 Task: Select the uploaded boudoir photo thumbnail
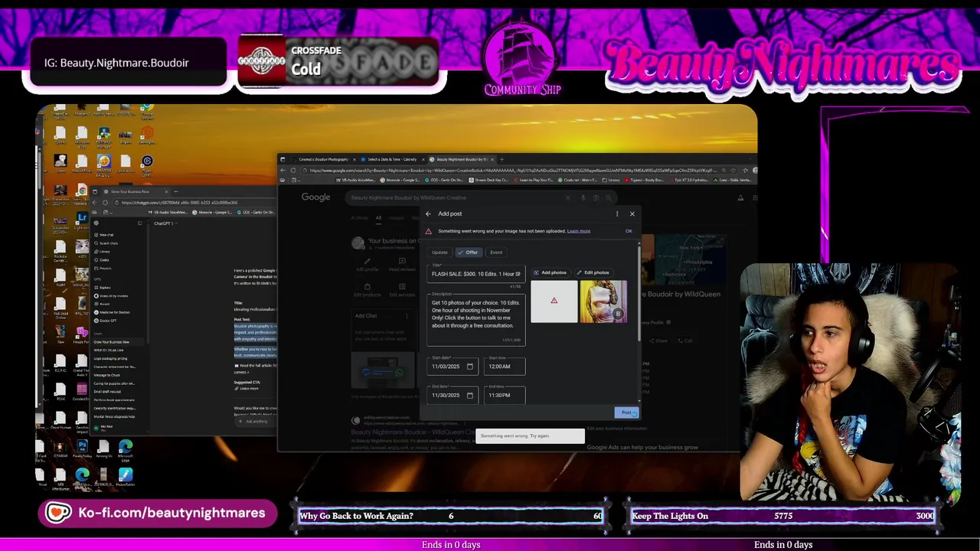603,301
